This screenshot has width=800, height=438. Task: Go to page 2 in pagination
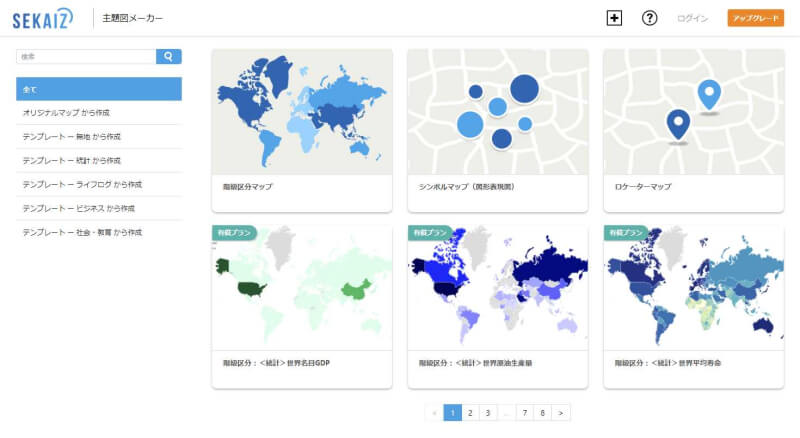[470, 412]
